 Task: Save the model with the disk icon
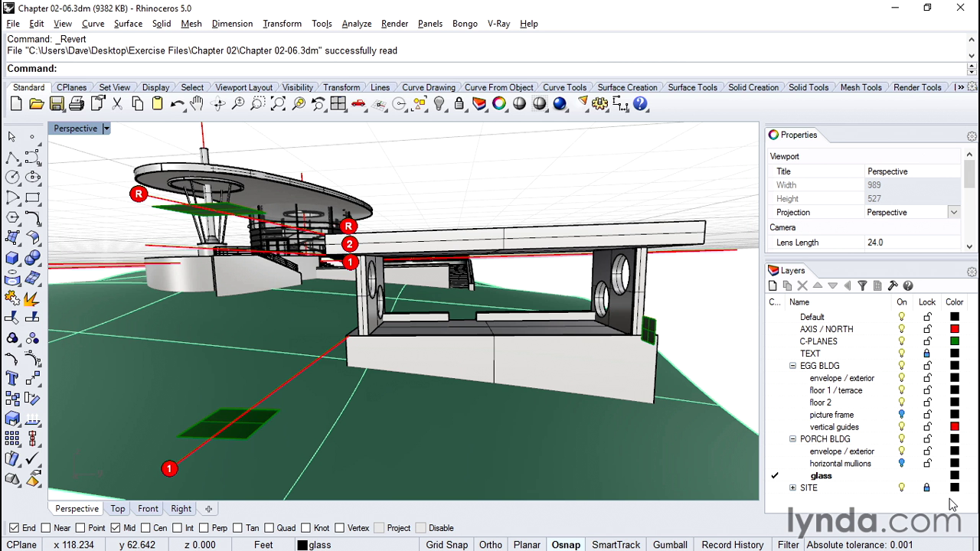pyautogui.click(x=57, y=104)
